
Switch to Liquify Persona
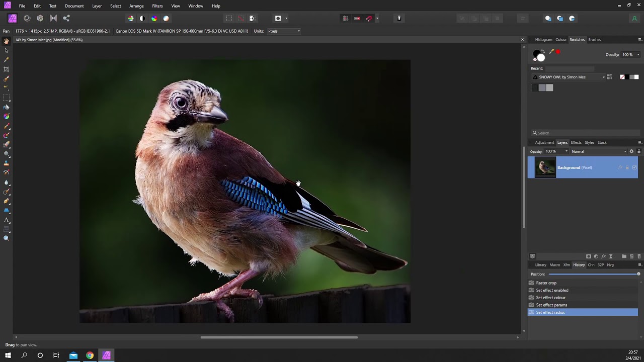coord(27,18)
